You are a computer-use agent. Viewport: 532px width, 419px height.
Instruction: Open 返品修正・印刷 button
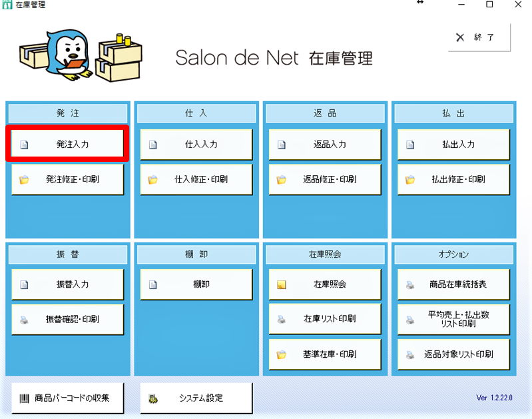pos(325,179)
